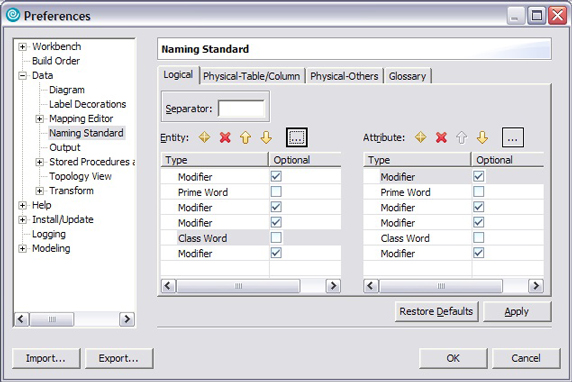Click Entity table scroll right arrow
Viewport: 572px width, 382px height.
[x=333, y=286]
